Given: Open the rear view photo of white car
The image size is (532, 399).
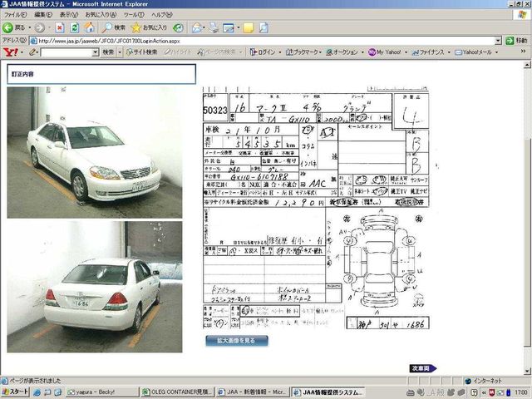Looking at the screenshot, I should point(94,287).
